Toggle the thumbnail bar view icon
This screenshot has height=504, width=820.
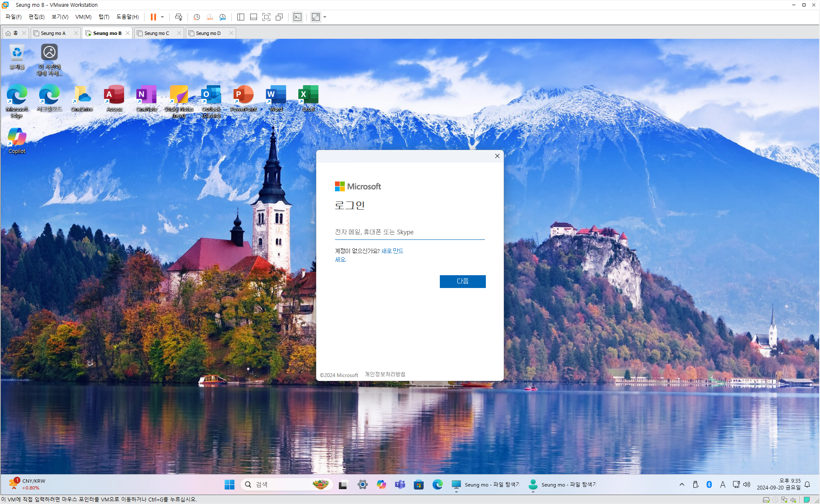click(x=254, y=17)
